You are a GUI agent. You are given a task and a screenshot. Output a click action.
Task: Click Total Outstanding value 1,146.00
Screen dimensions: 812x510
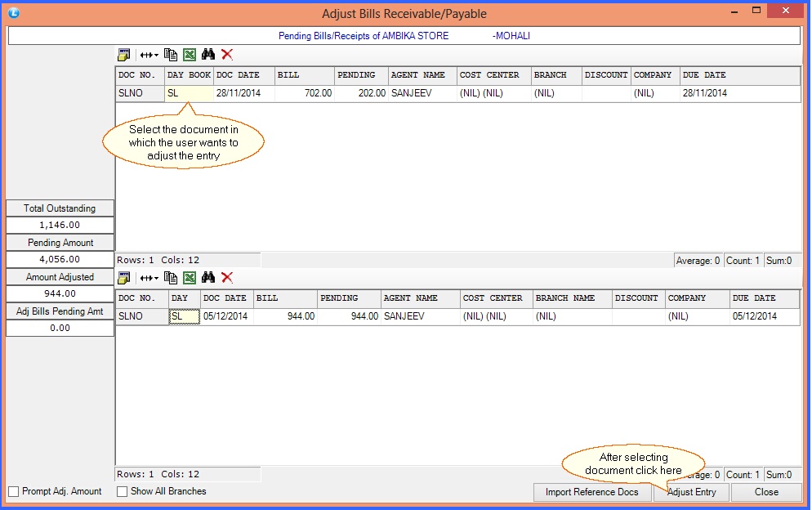(x=60, y=225)
